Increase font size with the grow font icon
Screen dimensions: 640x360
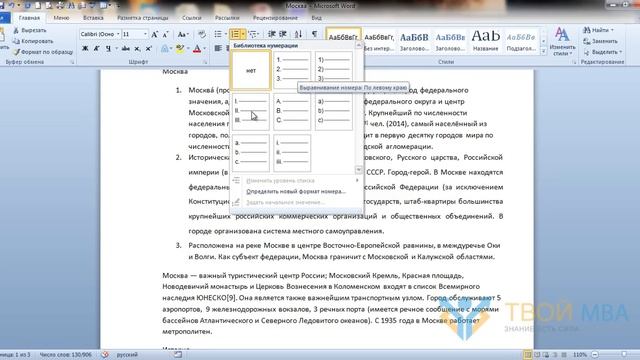(x=155, y=35)
